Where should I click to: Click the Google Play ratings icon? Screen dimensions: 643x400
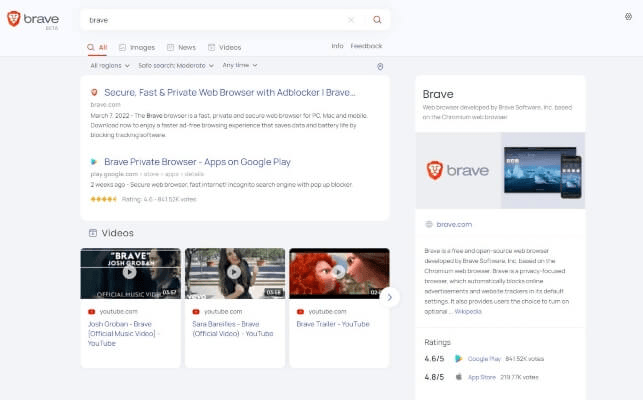click(458, 359)
